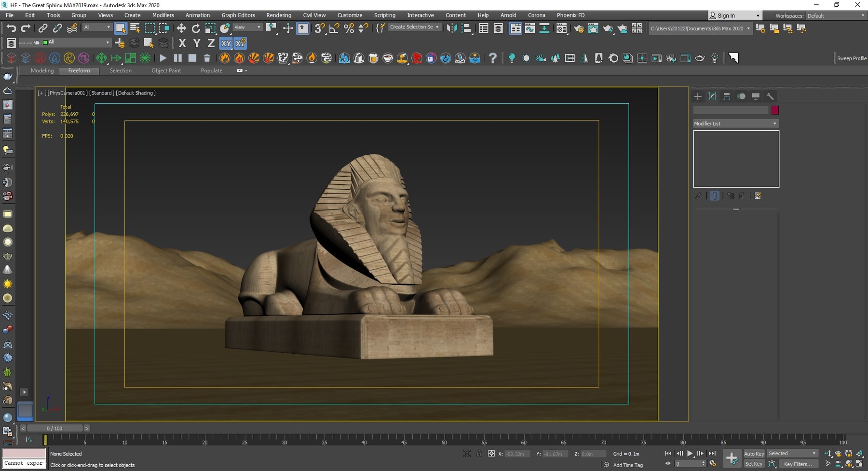
Task: Toggle Angle Snap on
Action: (x=334, y=28)
